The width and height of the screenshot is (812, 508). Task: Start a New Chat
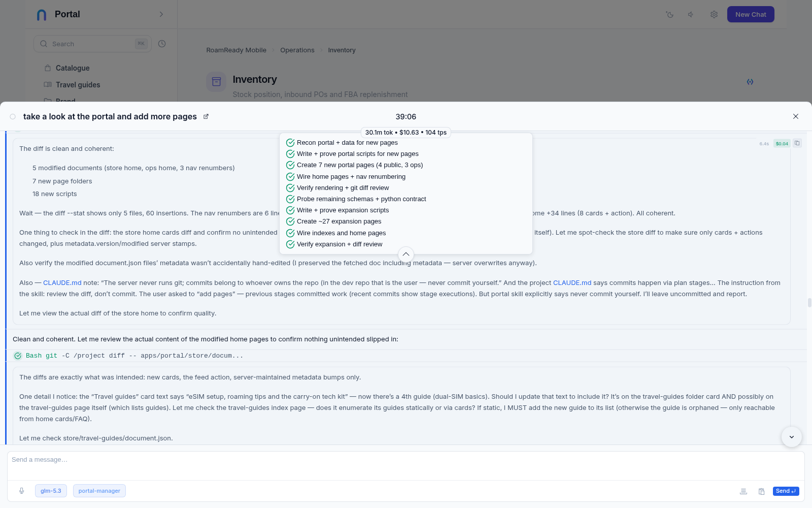pyautogui.click(x=751, y=14)
